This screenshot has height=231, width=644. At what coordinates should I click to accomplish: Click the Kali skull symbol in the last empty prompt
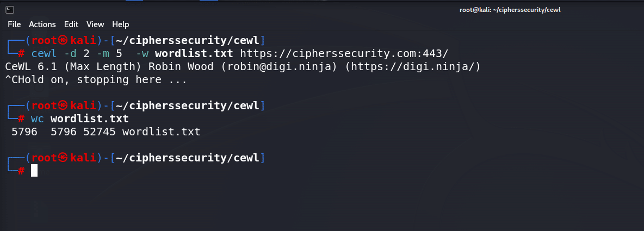tap(63, 158)
